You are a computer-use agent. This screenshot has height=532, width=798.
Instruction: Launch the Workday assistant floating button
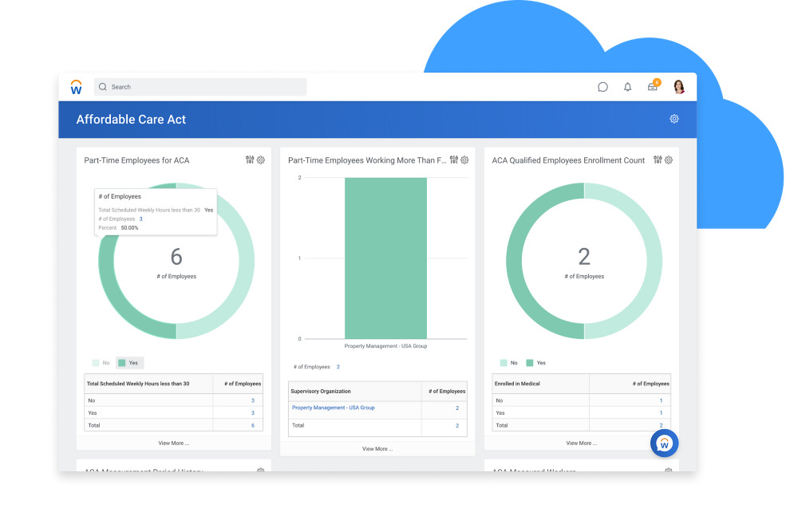coord(664,443)
